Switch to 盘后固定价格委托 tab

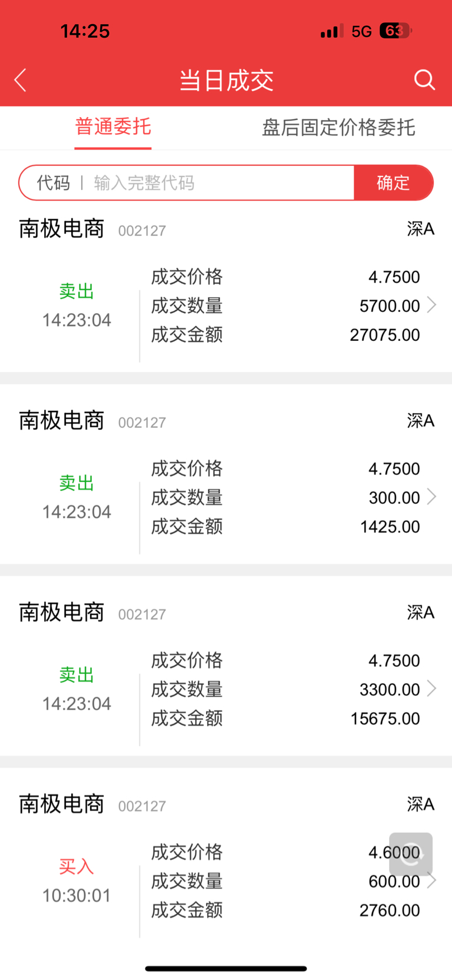pyautogui.click(x=338, y=127)
